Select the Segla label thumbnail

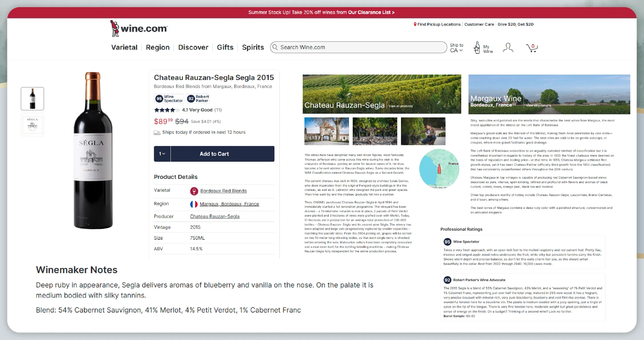32,124
